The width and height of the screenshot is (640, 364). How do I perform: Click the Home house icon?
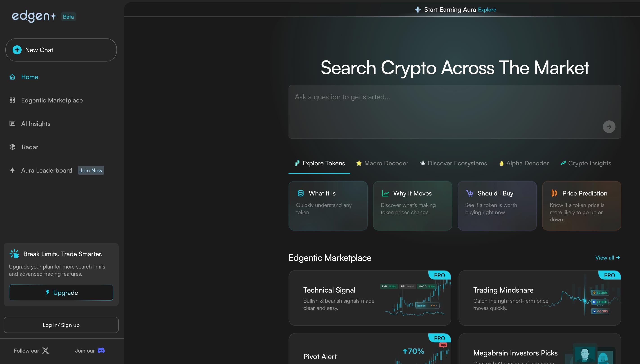coord(12,77)
